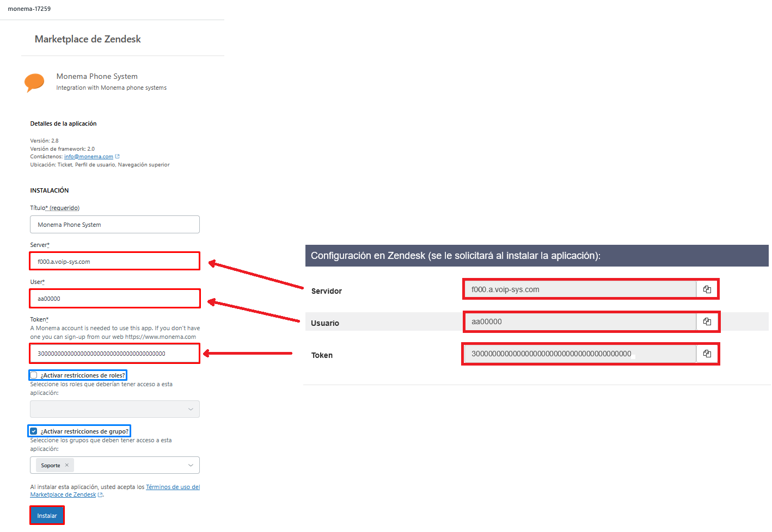
Task: Copy the Token value to clipboard
Action: [707, 354]
